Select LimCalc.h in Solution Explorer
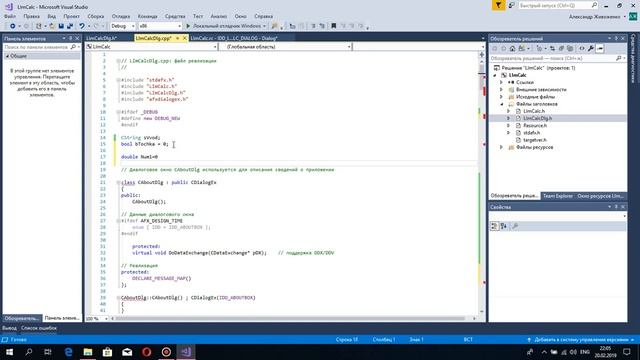640x360 pixels. (534, 111)
